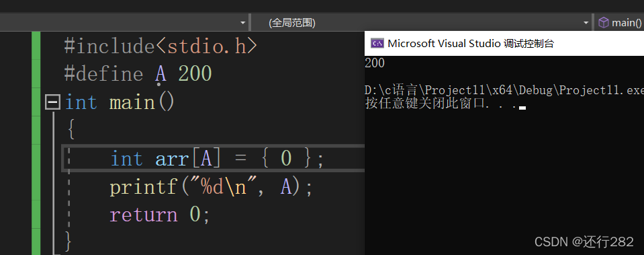The height and width of the screenshot is (255, 644).
Task: Open the main() member dropdown
Action: (619, 23)
